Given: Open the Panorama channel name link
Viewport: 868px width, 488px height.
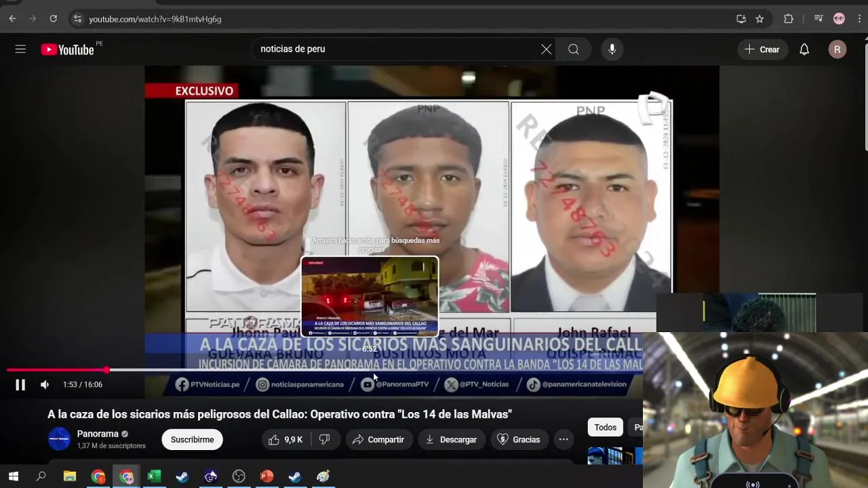Looking at the screenshot, I should coord(98,434).
